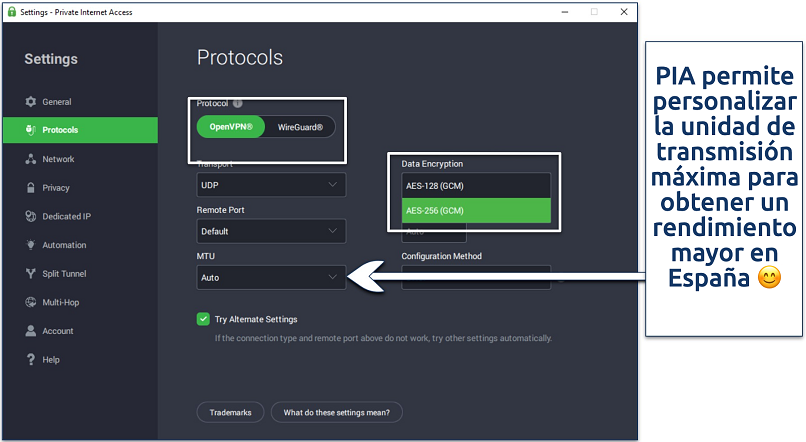The width and height of the screenshot is (806, 442).
Task: Click the Multi-Hop globe icon
Action: click(x=31, y=302)
